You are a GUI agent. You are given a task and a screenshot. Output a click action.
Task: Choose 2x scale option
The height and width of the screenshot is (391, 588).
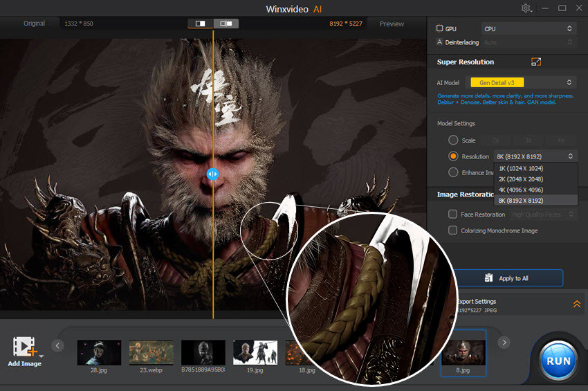point(495,140)
